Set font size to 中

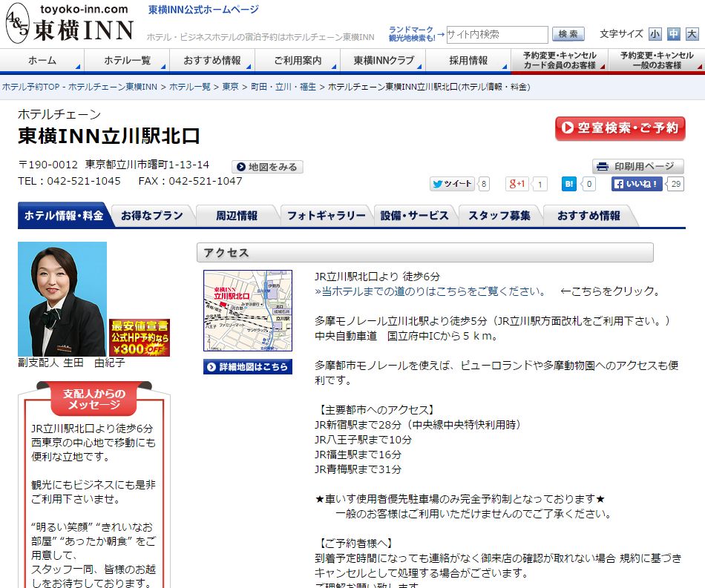point(674,34)
